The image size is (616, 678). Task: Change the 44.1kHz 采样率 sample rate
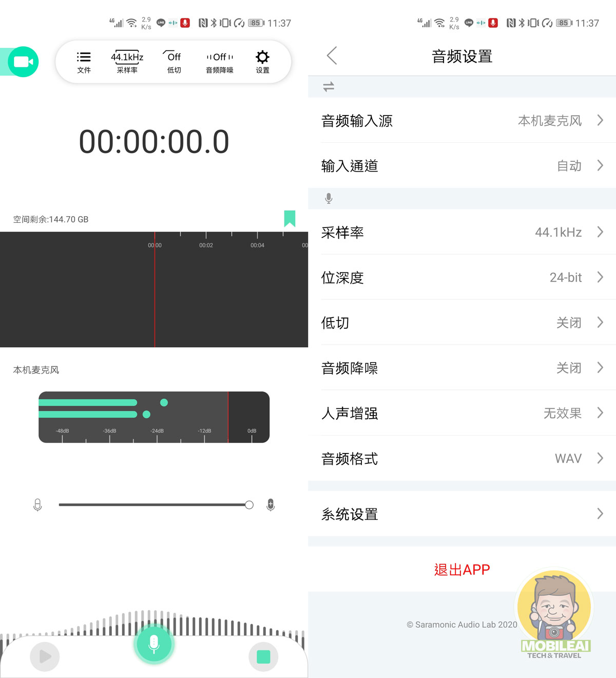click(127, 63)
